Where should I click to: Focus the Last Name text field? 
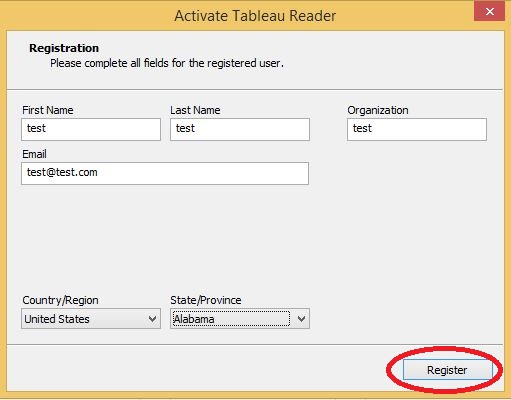[240, 129]
